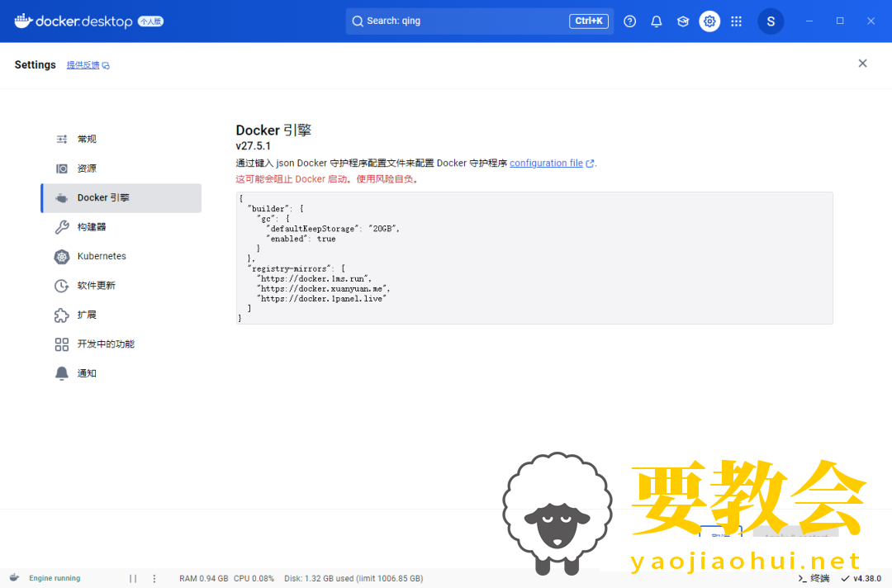Open the Kubernetes settings section

pos(121,257)
